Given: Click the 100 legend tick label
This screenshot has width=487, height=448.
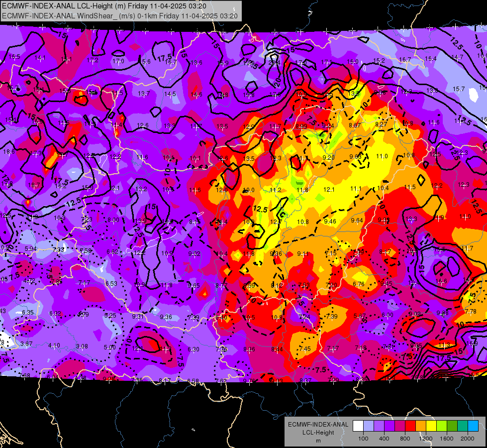Looking at the screenshot, I should [363, 439].
